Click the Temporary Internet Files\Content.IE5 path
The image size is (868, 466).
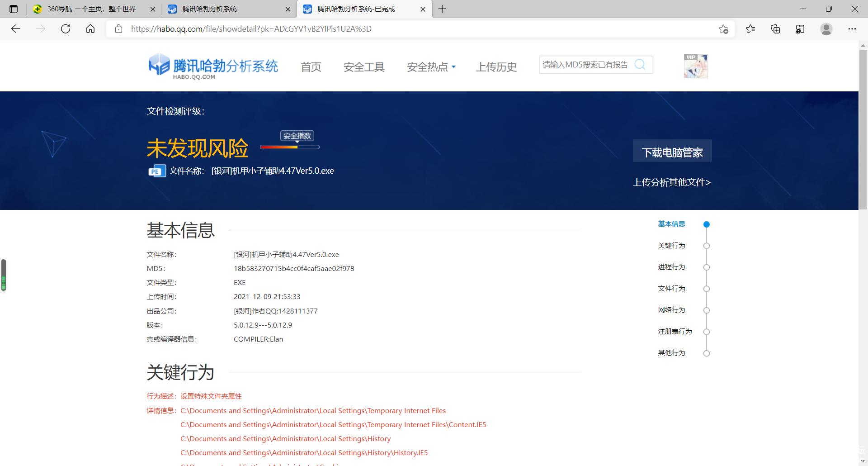click(333, 425)
